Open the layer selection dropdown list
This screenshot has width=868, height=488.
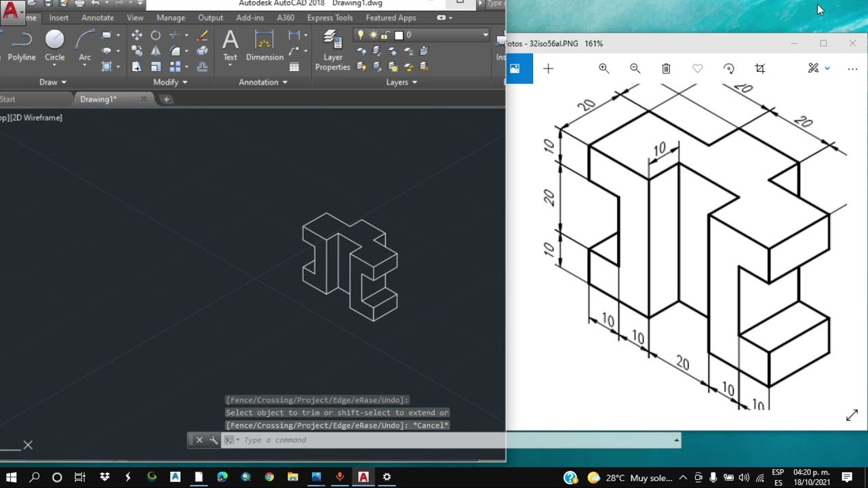click(x=486, y=35)
